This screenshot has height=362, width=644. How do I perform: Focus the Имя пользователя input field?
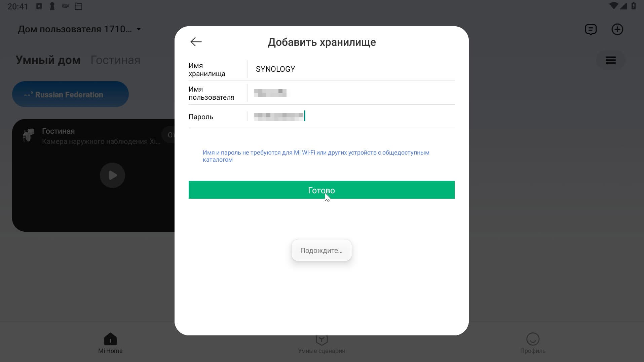351,93
